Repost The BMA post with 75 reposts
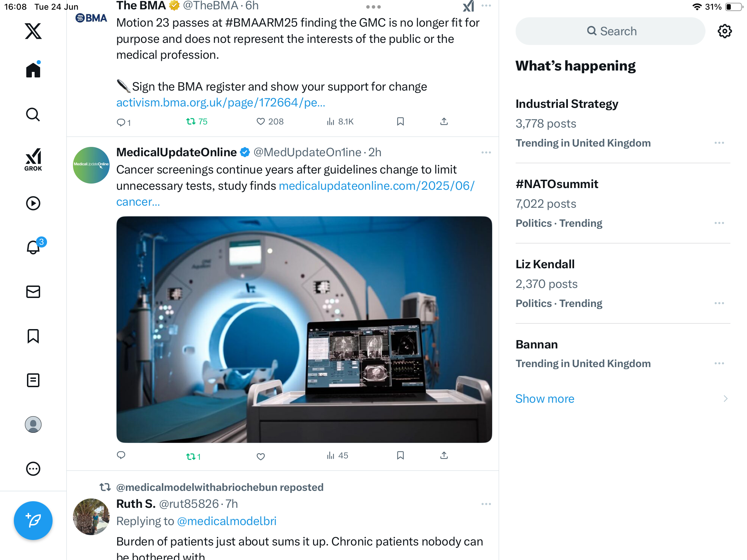 [196, 121]
